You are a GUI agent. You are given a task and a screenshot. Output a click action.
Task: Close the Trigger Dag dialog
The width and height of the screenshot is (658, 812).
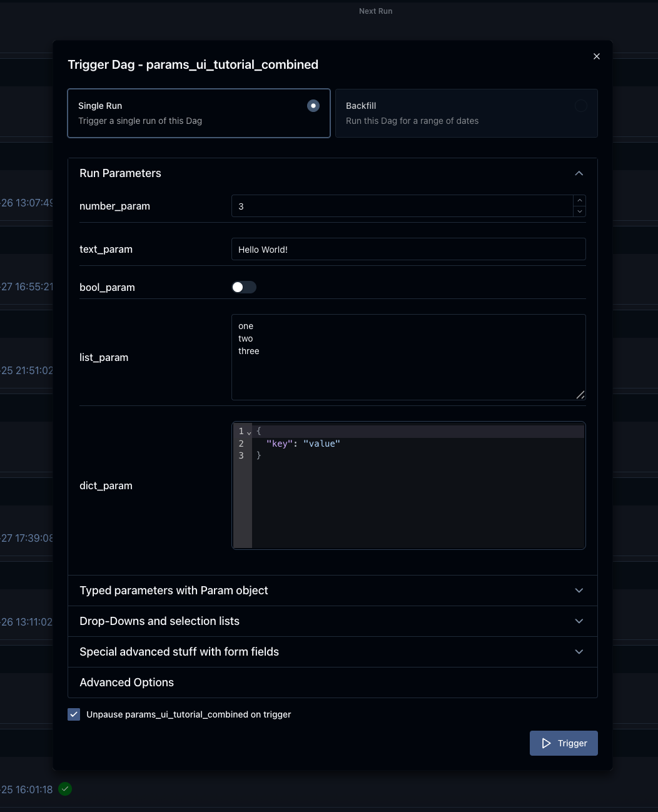(x=596, y=56)
